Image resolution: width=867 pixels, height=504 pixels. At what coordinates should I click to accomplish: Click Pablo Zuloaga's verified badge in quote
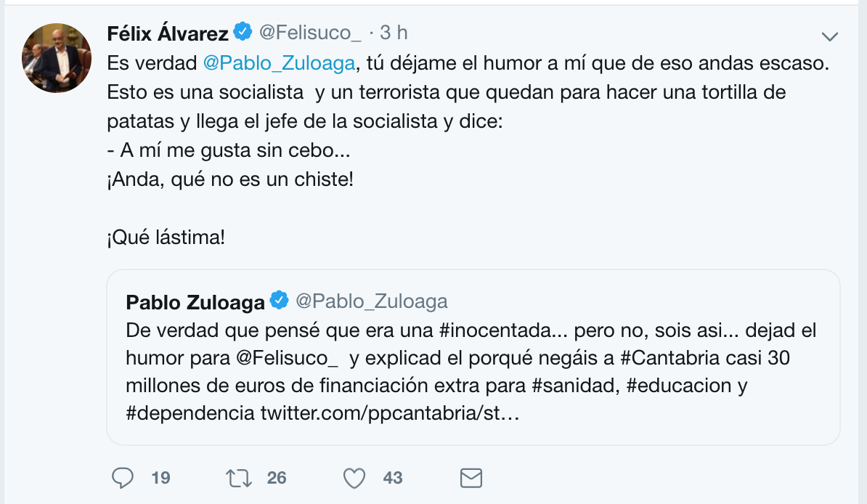280,300
